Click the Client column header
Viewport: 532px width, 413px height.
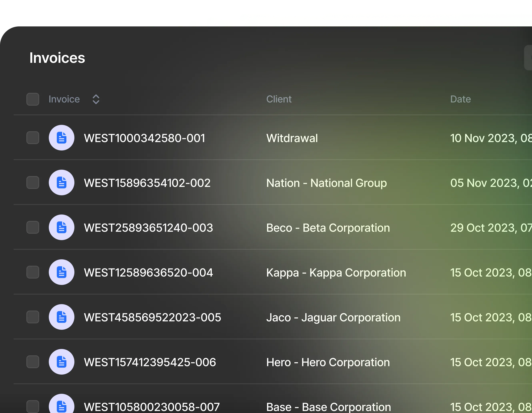tap(279, 99)
